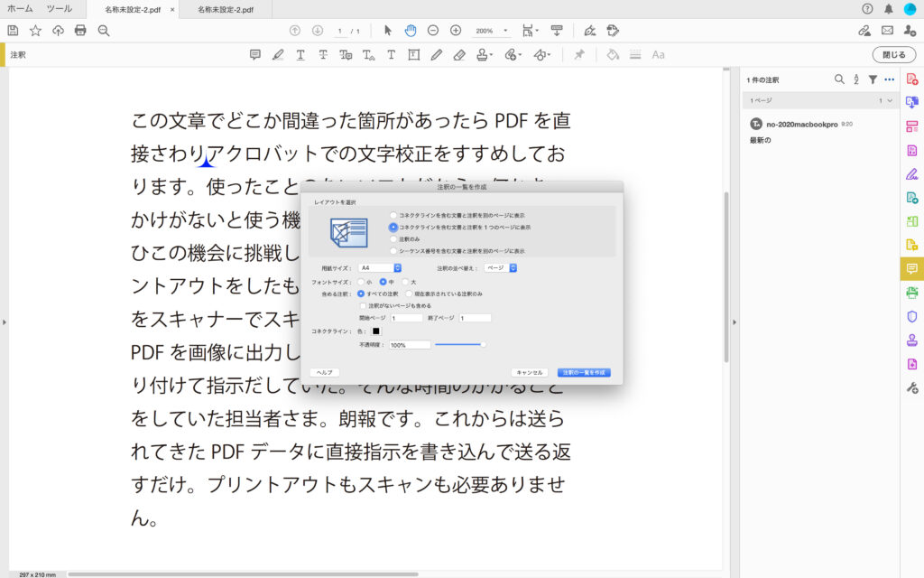Select the strikethrough text tool

coord(323,55)
